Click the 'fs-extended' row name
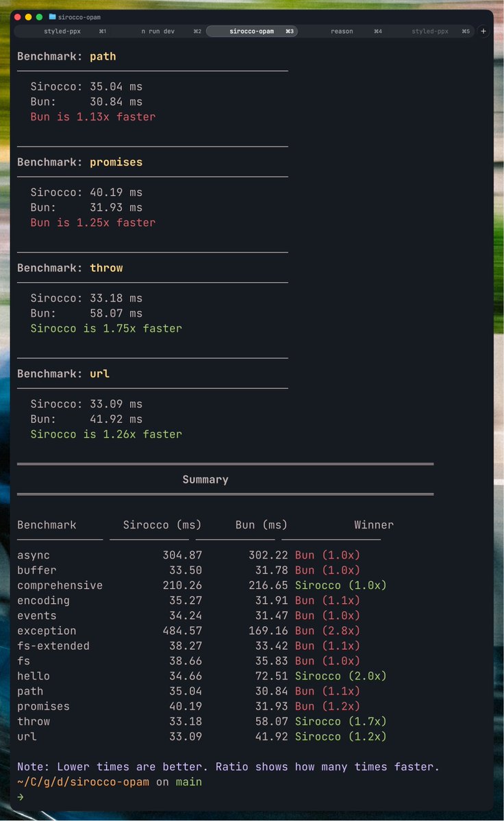This screenshot has height=821, width=504. (53, 646)
